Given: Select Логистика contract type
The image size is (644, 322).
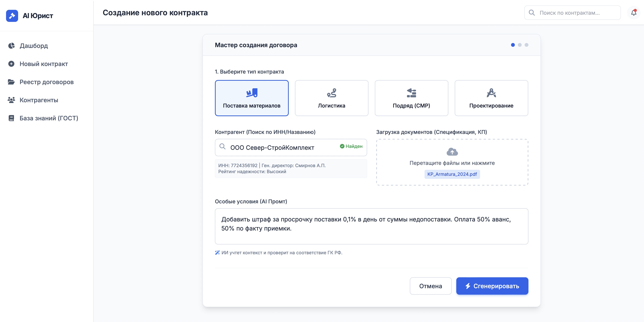Looking at the screenshot, I should [331, 98].
